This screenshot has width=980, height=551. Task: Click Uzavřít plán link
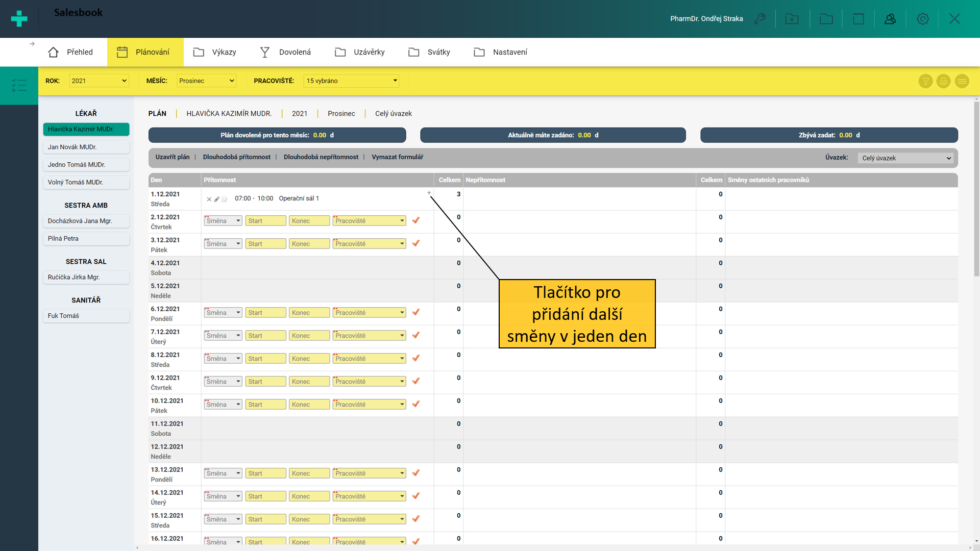click(172, 157)
